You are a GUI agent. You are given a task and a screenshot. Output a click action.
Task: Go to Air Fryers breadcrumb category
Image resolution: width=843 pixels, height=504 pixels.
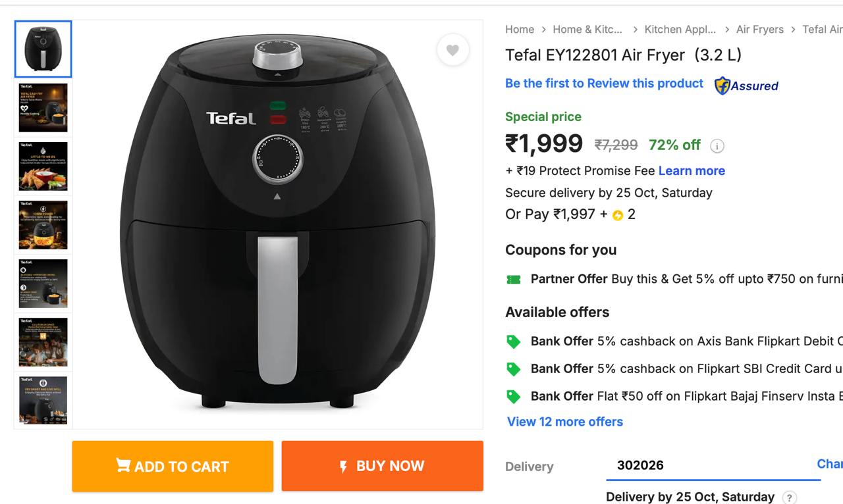[x=759, y=30]
